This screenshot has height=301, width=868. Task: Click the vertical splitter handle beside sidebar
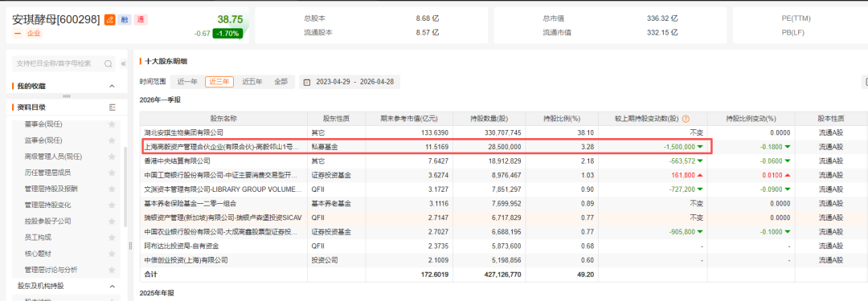point(131,246)
